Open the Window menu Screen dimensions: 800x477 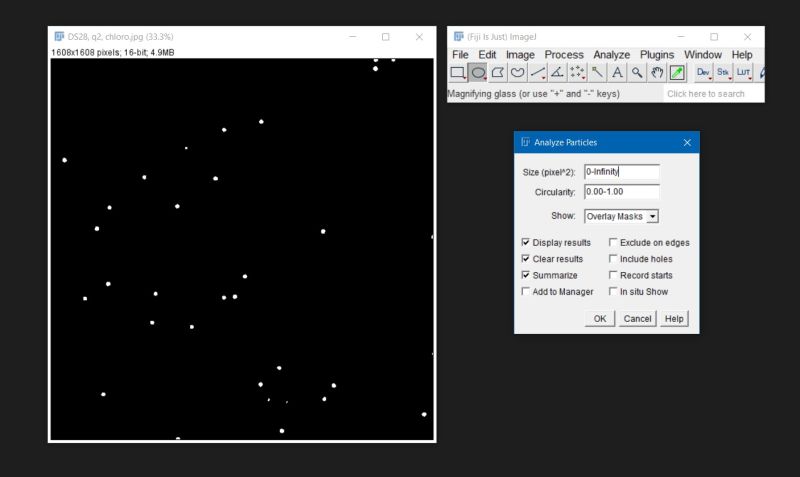703,55
